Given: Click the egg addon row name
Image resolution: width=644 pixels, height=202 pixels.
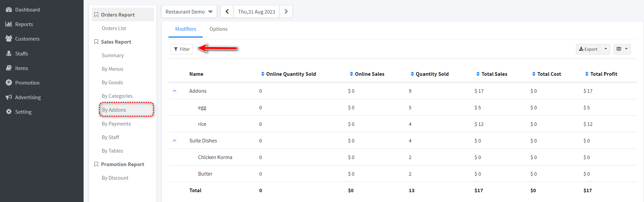Looking at the screenshot, I should [202, 108].
